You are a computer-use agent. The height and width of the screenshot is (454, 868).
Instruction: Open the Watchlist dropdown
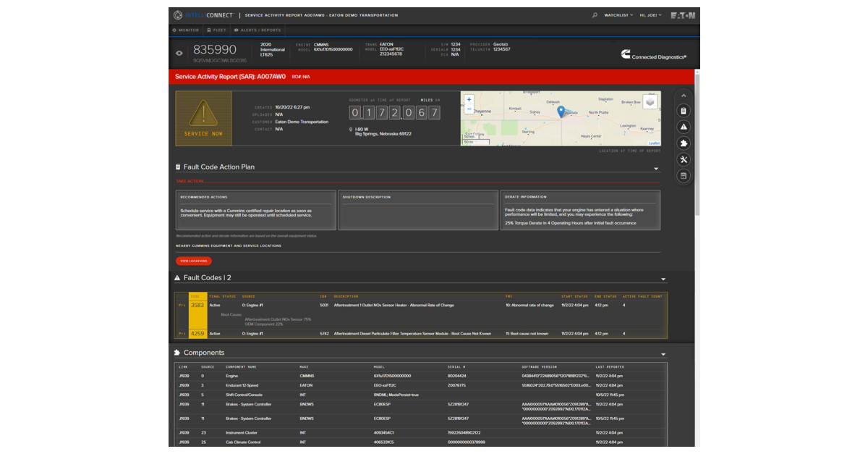618,14
